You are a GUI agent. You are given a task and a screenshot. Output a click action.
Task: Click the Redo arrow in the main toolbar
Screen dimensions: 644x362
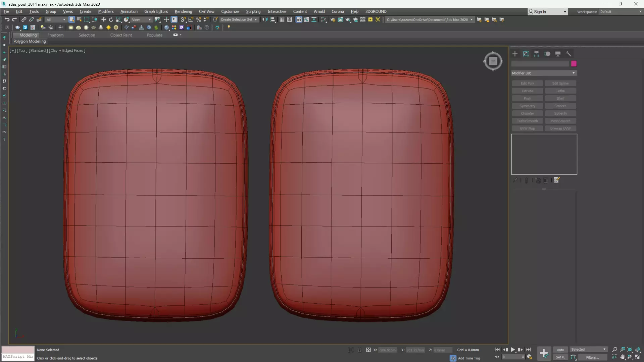pos(14,19)
